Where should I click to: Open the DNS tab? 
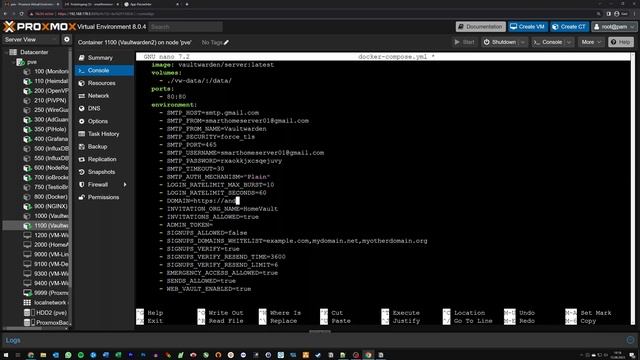point(94,109)
